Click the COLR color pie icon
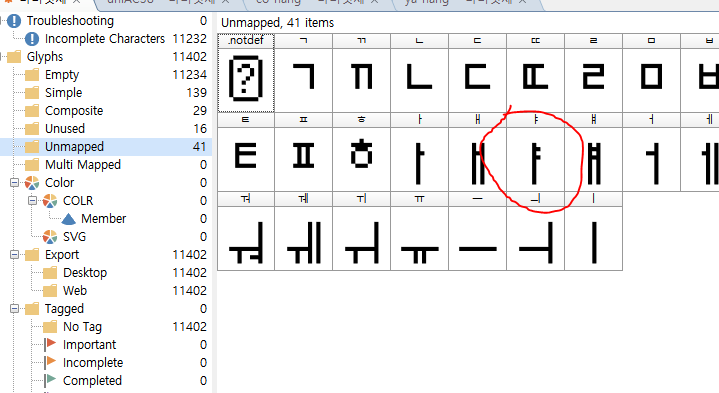 (50, 200)
